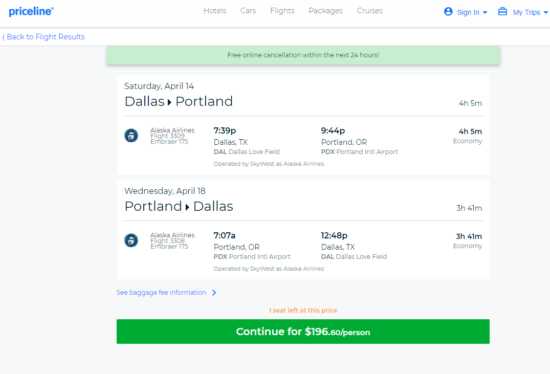
Task: Click Alaska Airlines logo on Portland–Dallas flight
Action: tap(131, 240)
